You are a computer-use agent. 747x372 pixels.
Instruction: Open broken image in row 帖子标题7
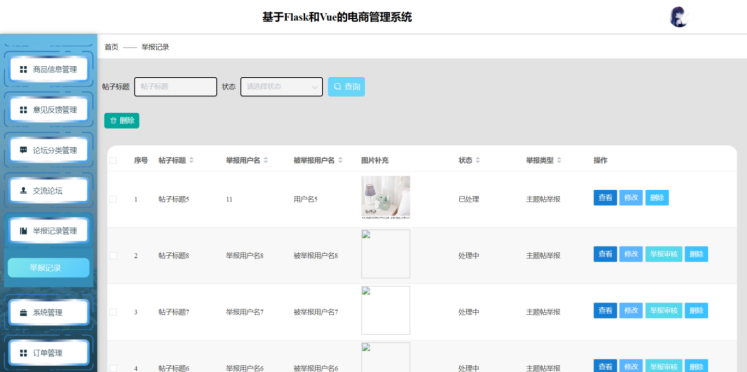pos(385,310)
